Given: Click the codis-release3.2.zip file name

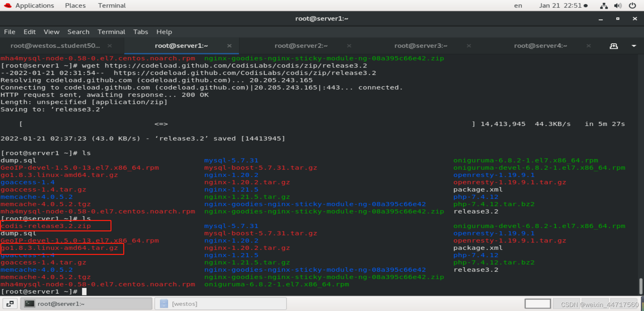Looking at the screenshot, I should (46, 226).
